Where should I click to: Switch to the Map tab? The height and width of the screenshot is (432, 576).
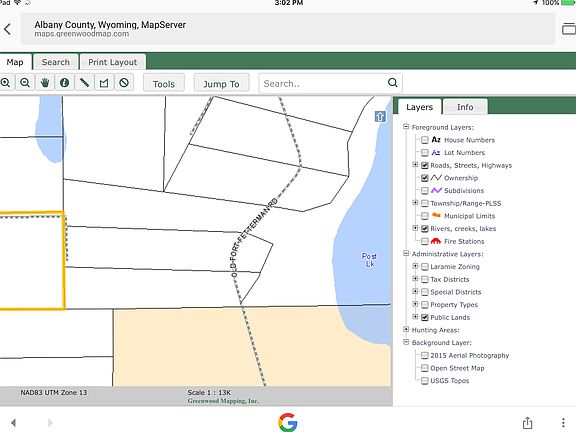click(x=15, y=62)
